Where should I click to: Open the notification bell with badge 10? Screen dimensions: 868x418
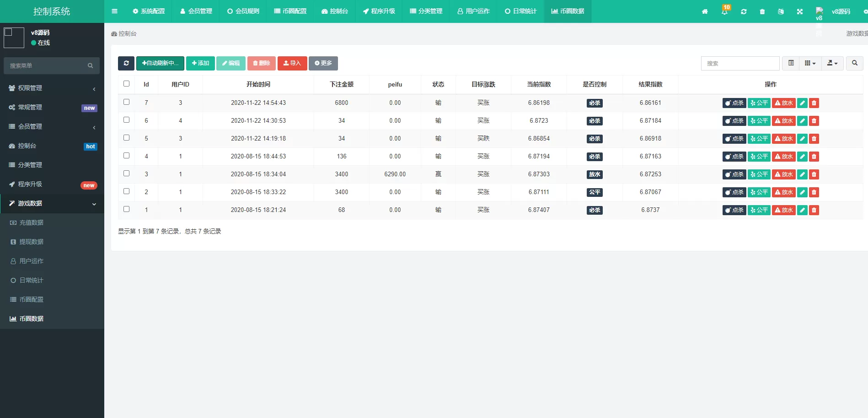[x=724, y=11]
